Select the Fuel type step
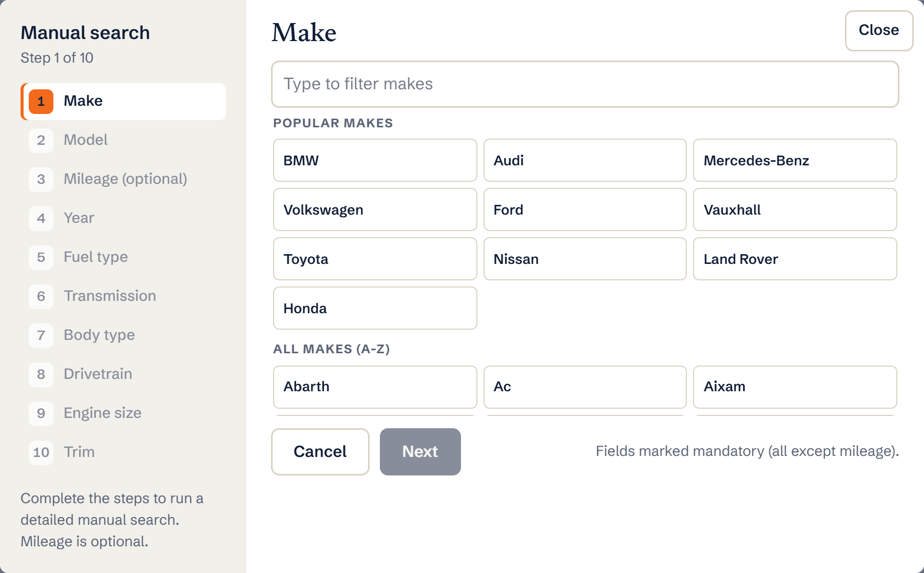 [123, 257]
